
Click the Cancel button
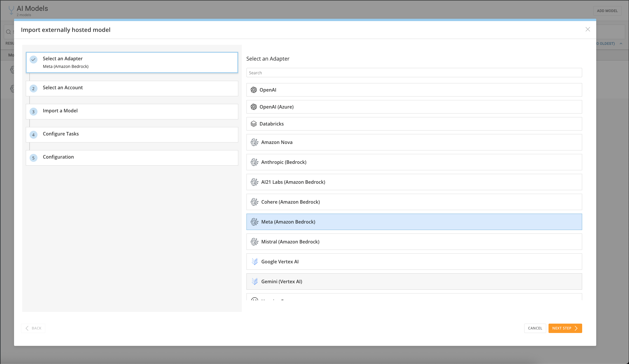pos(535,328)
